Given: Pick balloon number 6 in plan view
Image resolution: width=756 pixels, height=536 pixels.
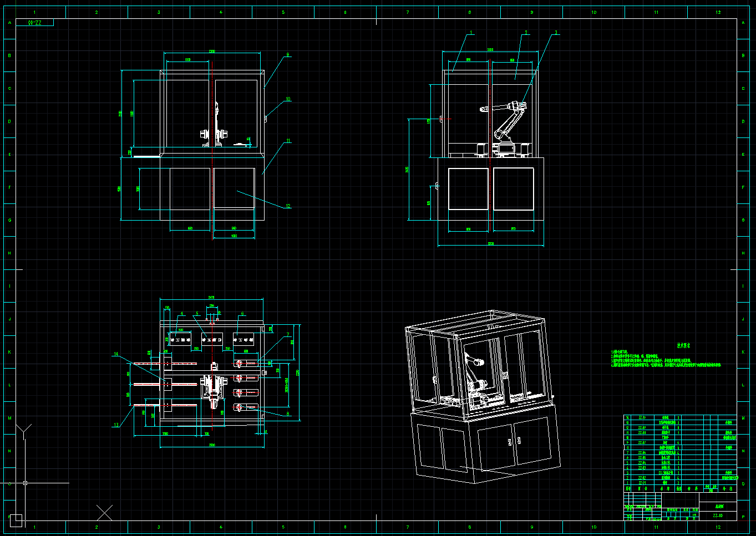Looking at the screenshot, I should tap(242, 313).
